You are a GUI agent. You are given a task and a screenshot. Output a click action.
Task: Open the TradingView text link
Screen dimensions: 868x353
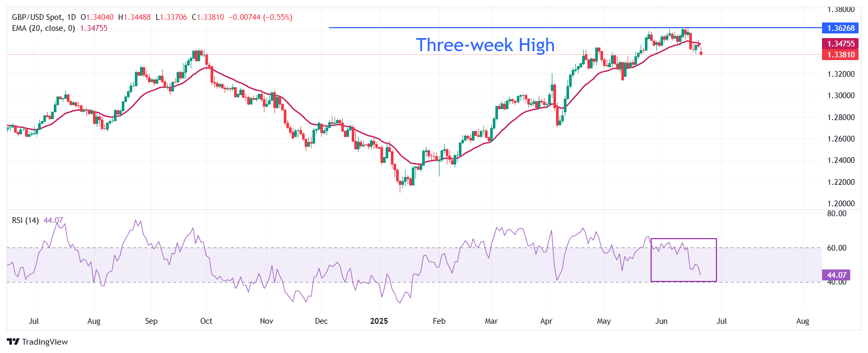pyautogui.click(x=45, y=342)
